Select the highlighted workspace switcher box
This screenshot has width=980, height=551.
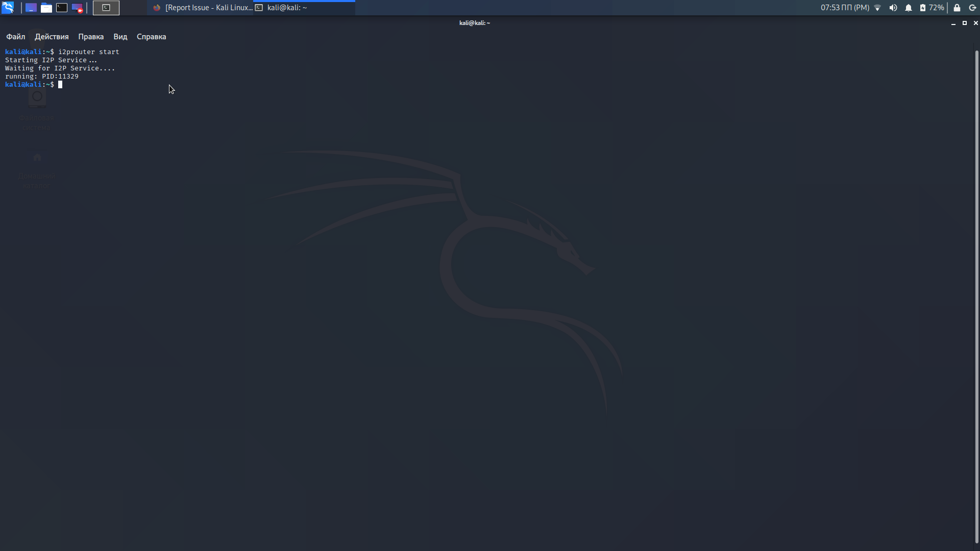coord(106,8)
